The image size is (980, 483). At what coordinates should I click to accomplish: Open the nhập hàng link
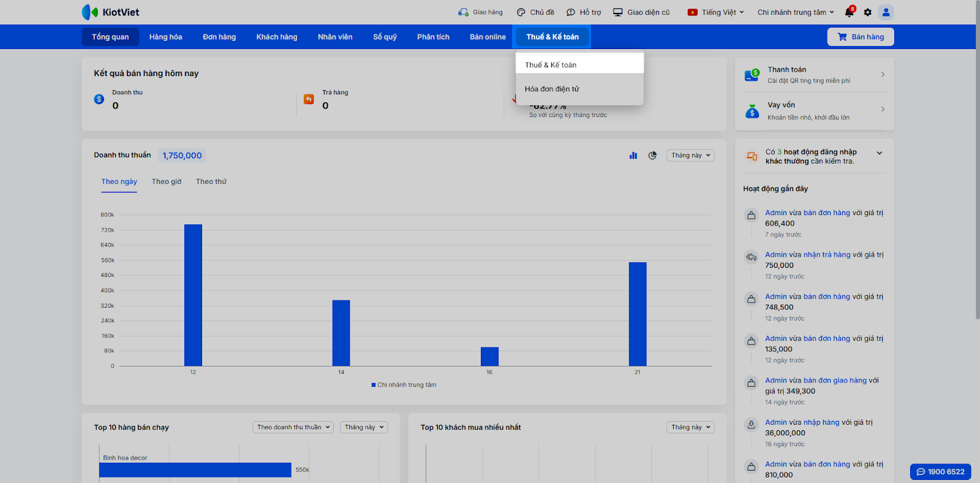(x=821, y=422)
